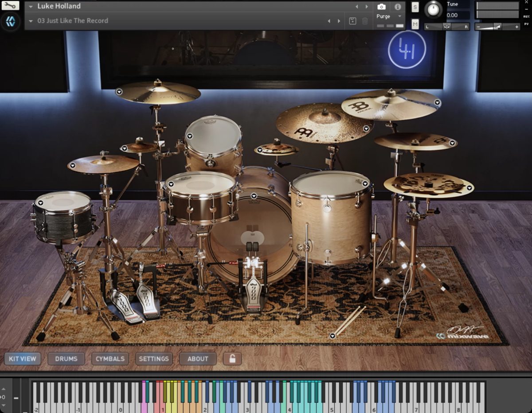Image resolution: width=532 pixels, height=413 pixels.
Task: Open dropdown on the black side snare
Action: 40,203
